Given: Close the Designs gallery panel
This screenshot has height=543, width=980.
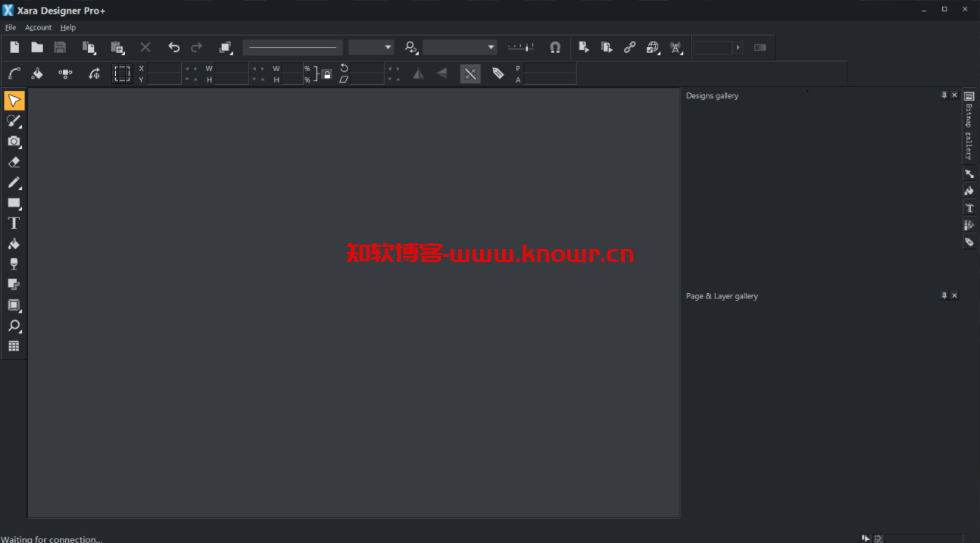Looking at the screenshot, I should (954, 95).
